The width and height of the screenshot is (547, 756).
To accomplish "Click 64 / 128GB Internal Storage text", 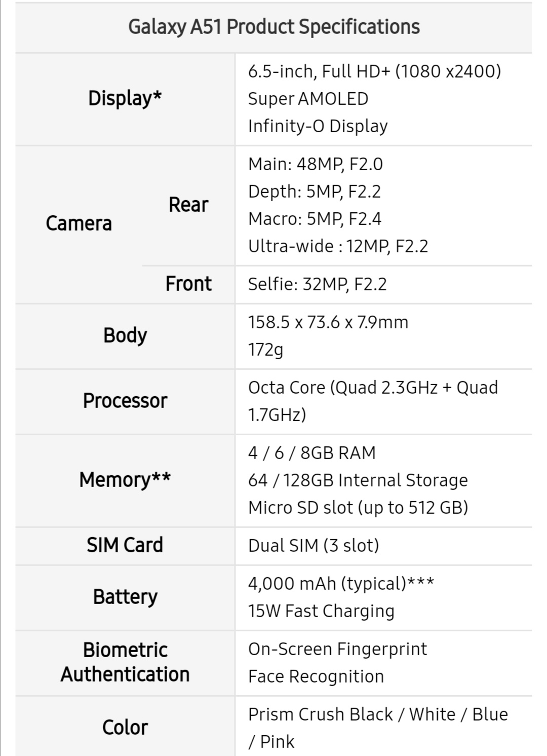I will click(x=358, y=480).
